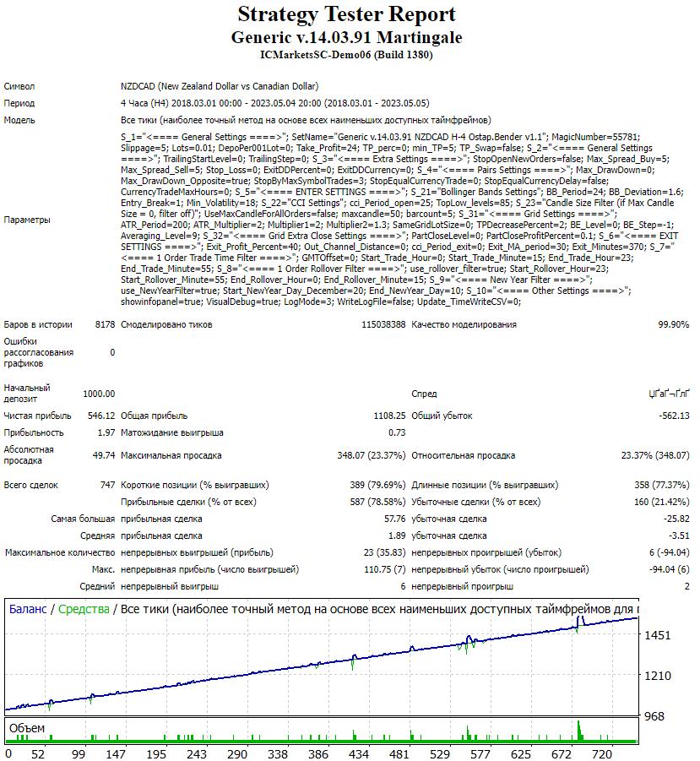Viewport: 700px width, 761px height.
Task: Click the 'Параметры' row label
Action: click(27, 220)
